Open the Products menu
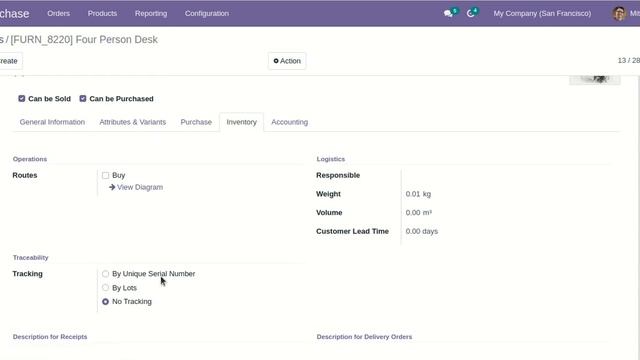Viewport: 640px width, 360px height. click(102, 13)
